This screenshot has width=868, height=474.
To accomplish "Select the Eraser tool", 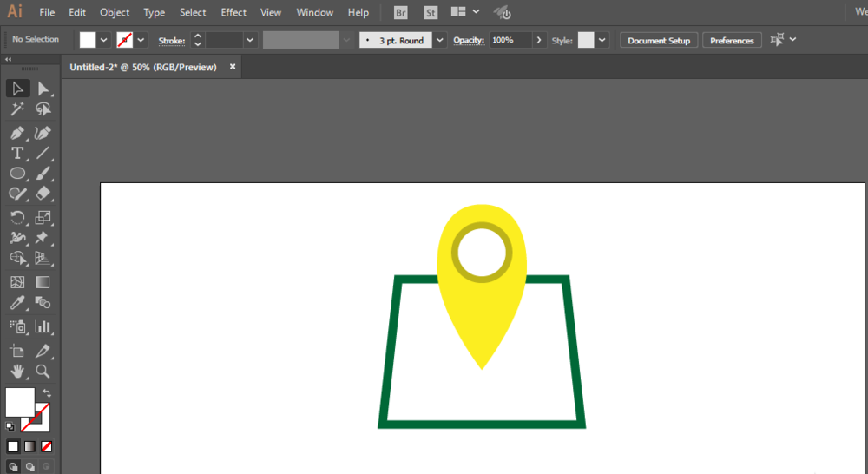I will point(43,194).
